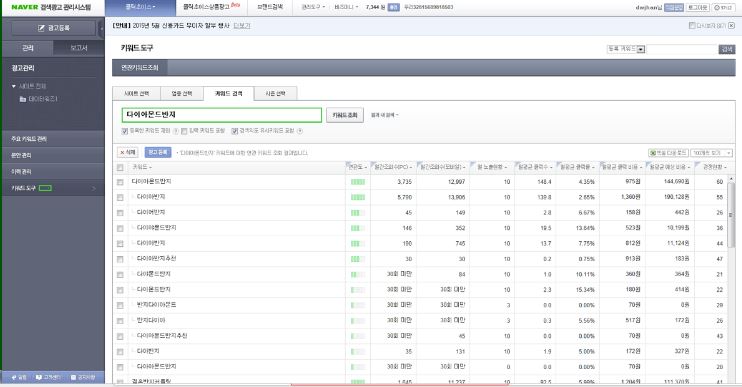Switch to the 시즌 선택 tab
Screen dimensions: 742x387
click(x=275, y=94)
